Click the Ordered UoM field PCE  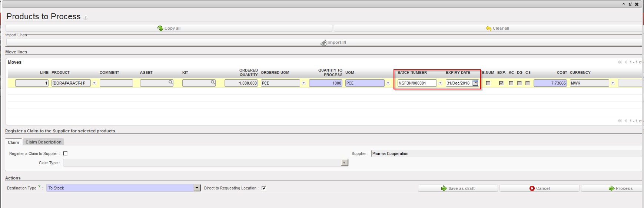click(280, 83)
